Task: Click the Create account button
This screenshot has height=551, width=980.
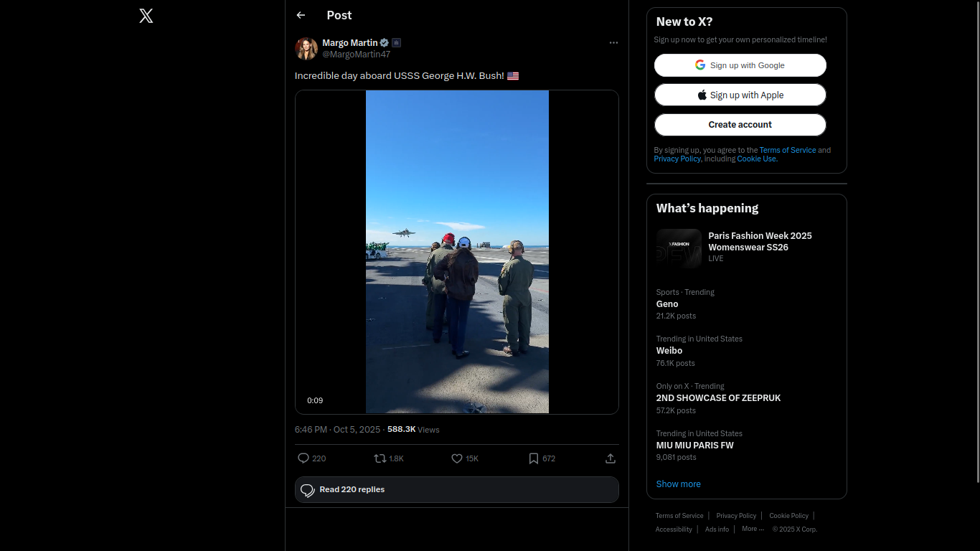Action: [740, 125]
